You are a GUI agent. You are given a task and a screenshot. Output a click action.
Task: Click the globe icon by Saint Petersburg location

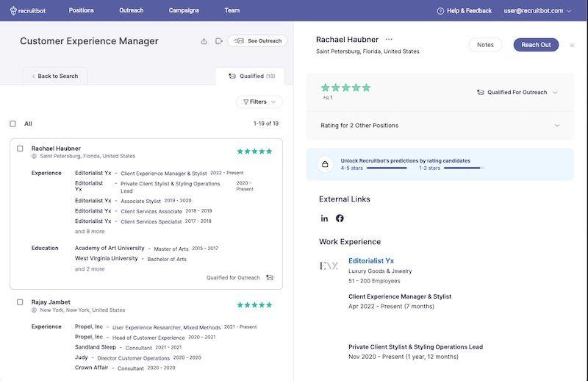[34, 156]
